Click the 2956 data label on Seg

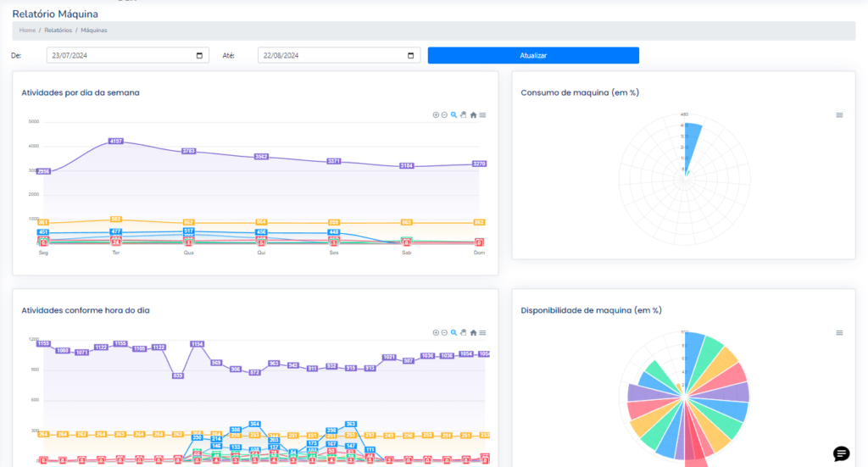pyautogui.click(x=43, y=171)
